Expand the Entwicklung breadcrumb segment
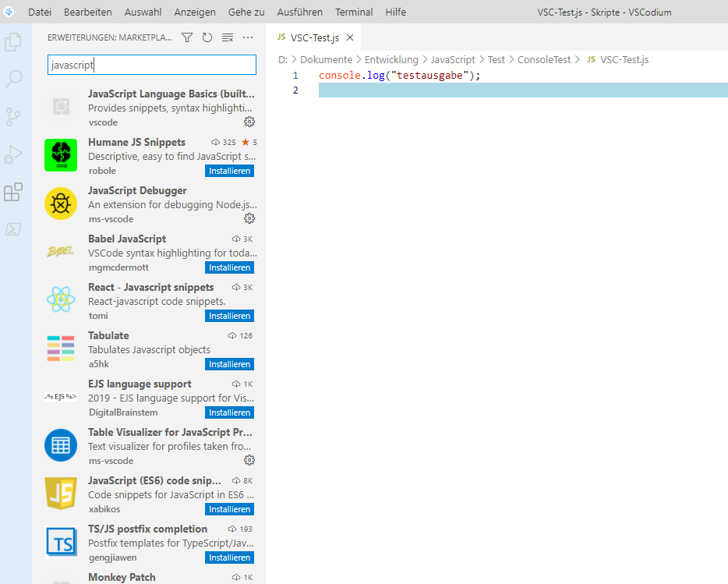The height and width of the screenshot is (584, 728). pyautogui.click(x=391, y=60)
